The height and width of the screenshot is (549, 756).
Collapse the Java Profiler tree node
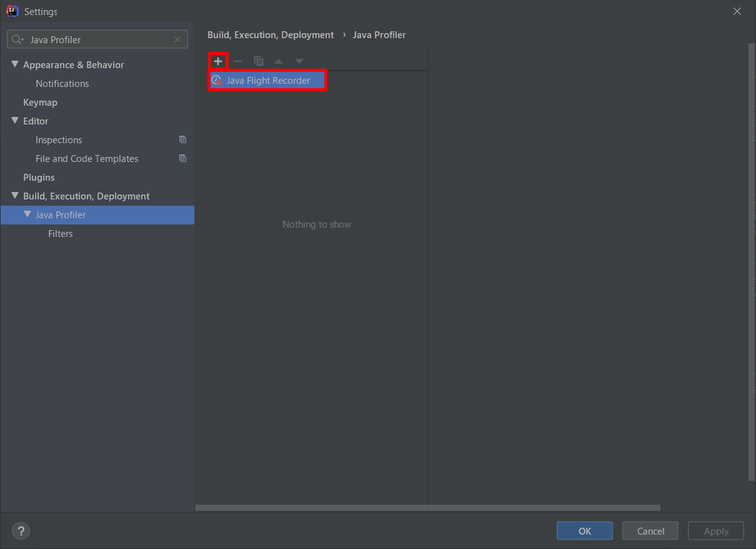coord(27,214)
